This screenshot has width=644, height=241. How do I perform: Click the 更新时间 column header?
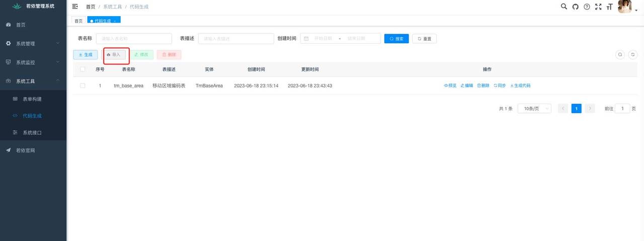coord(310,69)
